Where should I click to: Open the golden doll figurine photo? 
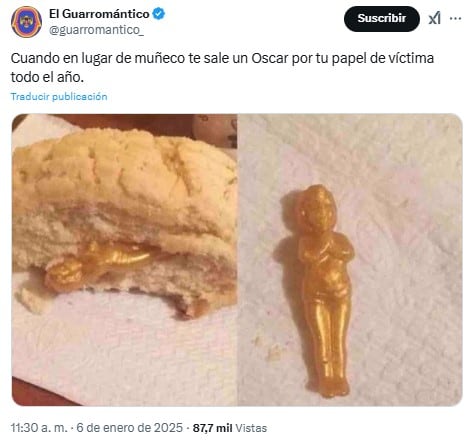pos(350,260)
